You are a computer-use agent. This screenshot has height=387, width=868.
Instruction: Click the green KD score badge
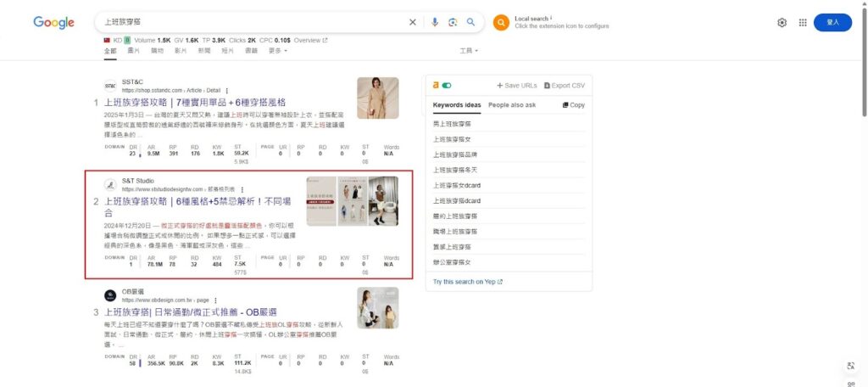coord(127,40)
